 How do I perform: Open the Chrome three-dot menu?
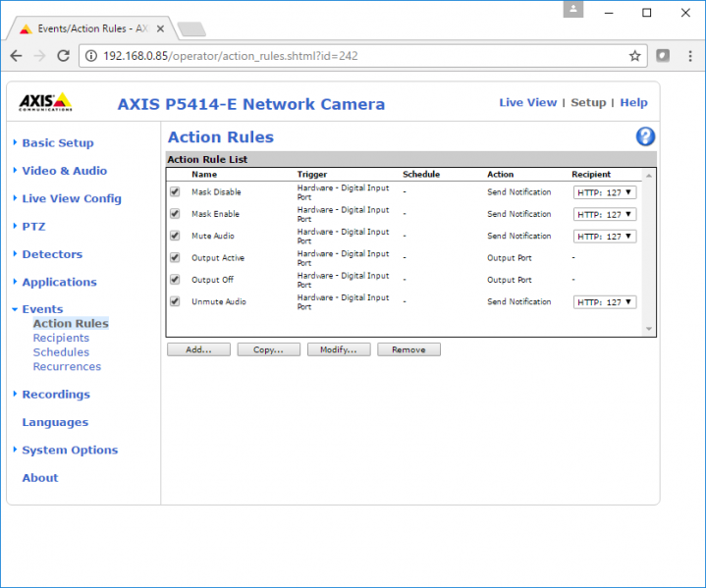pos(689,56)
